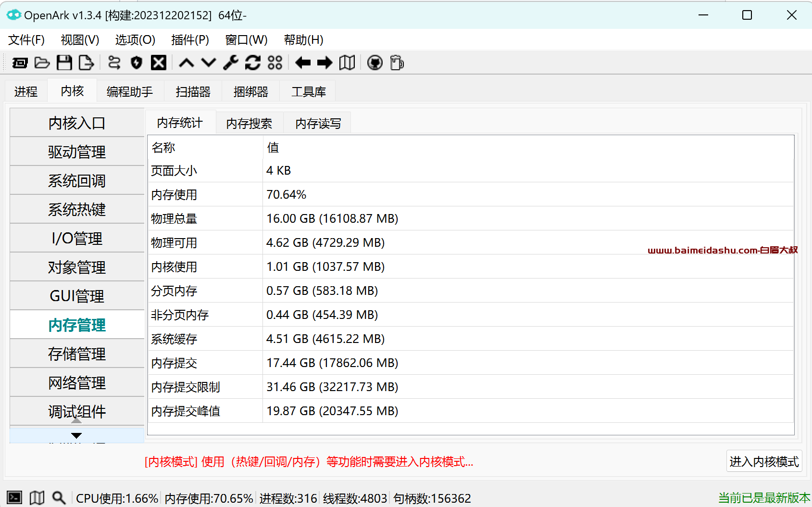This screenshot has height=507, width=812.
Task: Select 系统热键 in the sidebar
Action: [77, 210]
